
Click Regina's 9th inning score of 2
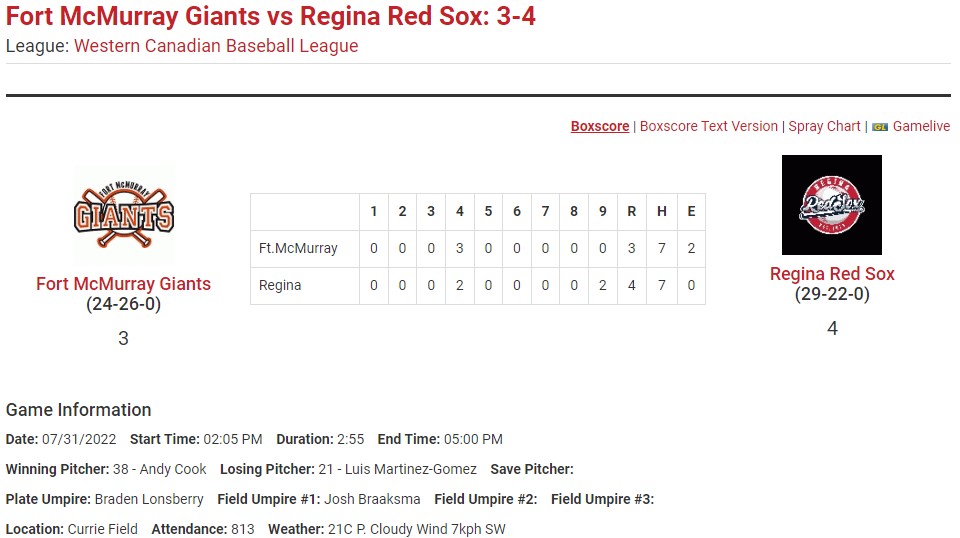pyautogui.click(x=602, y=285)
